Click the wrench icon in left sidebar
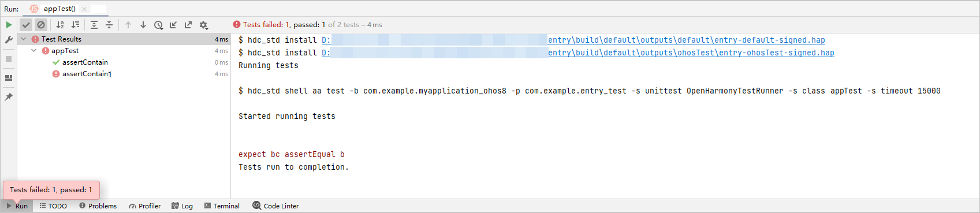Image resolution: width=980 pixels, height=213 pixels. [9, 40]
